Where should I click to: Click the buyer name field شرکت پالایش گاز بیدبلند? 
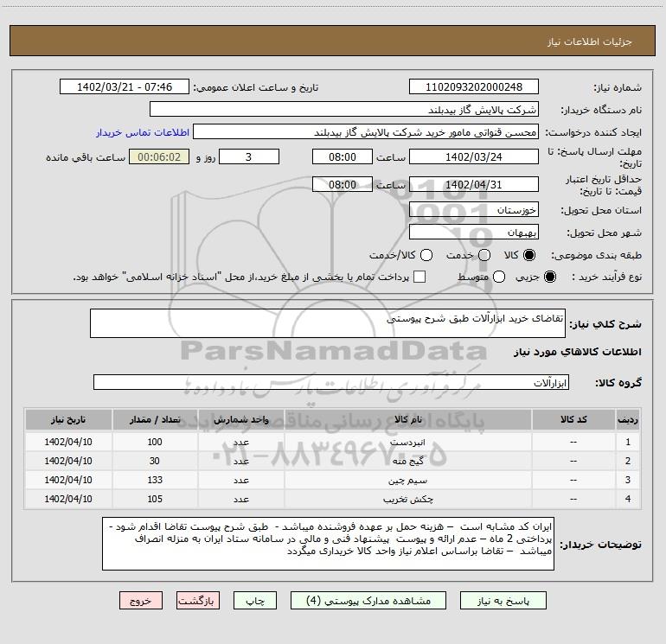click(x=344, y=110)
